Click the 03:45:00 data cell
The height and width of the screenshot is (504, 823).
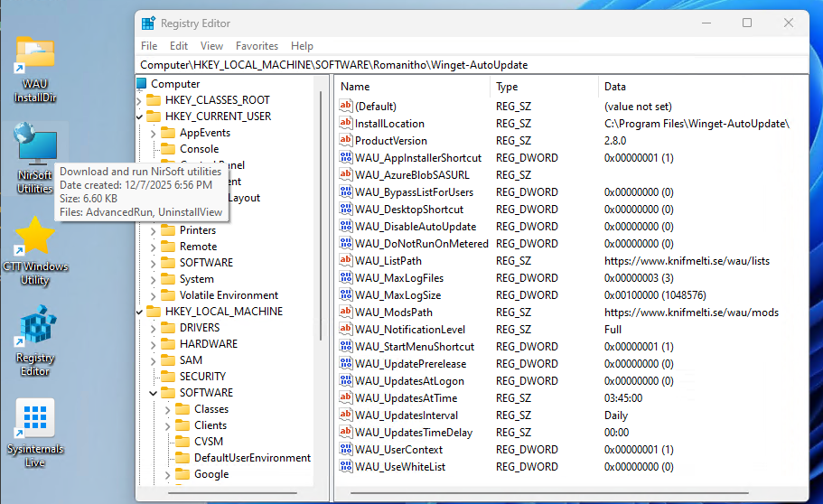pyautogui.click(x=623, y=398)
